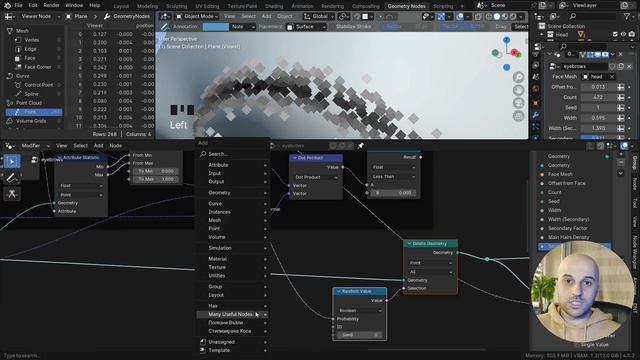Open the Object Mode dropdown
Screen dimensions: 640x360
pyautogui.click(x=198, y=17)
